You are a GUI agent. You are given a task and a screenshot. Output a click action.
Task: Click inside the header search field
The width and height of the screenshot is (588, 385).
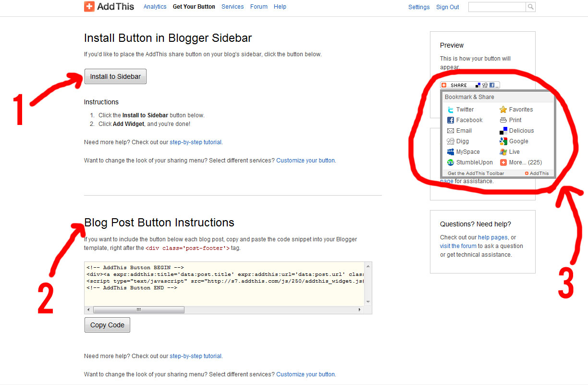(x=497, y=7)
